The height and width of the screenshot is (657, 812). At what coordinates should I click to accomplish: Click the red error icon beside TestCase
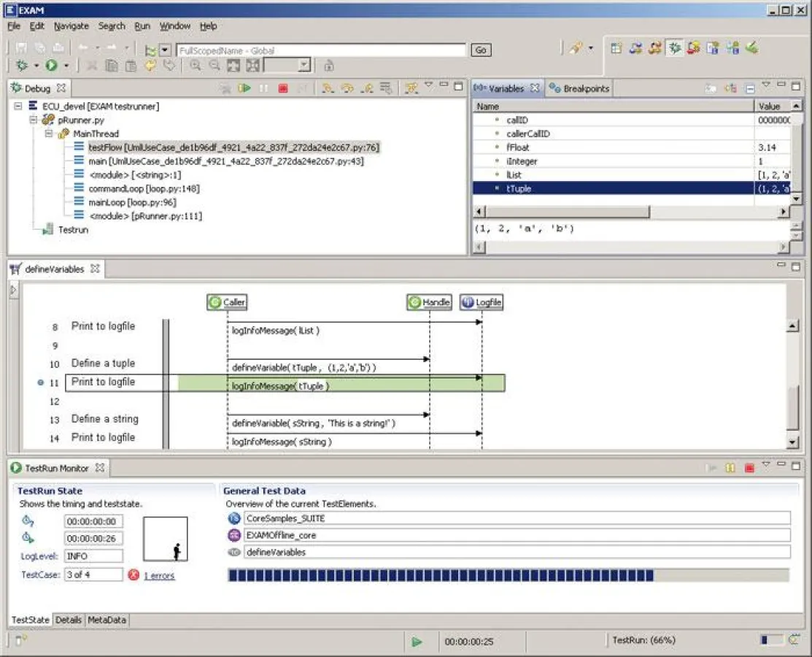134,575
